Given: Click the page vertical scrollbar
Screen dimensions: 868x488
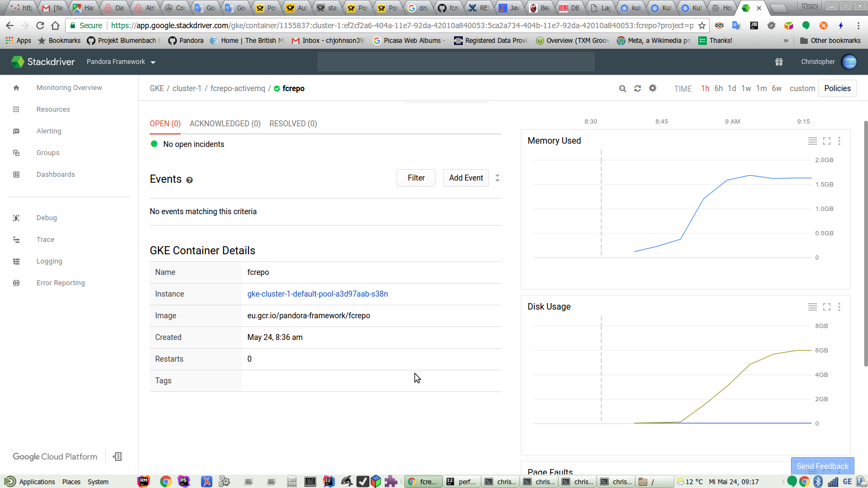Looking at the screenshot, I should [866, 244].
